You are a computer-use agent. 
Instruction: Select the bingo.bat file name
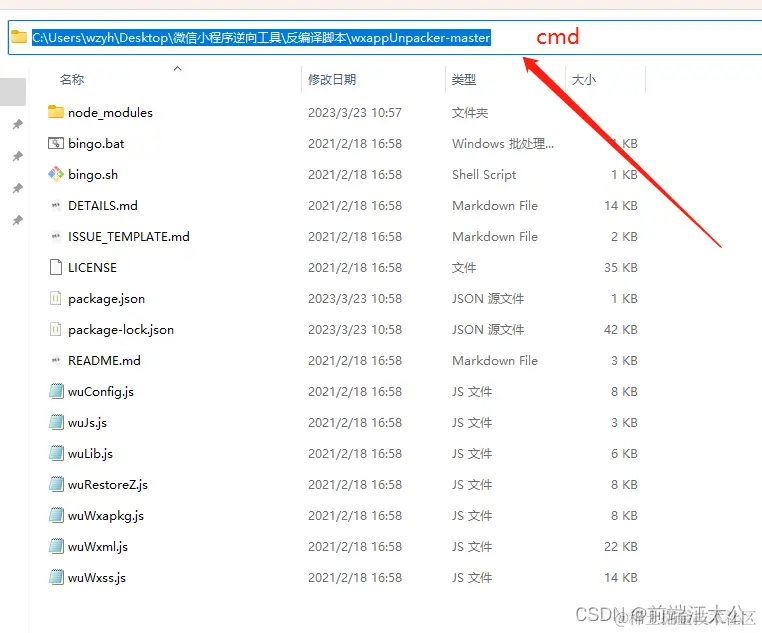tap(96, 144)
